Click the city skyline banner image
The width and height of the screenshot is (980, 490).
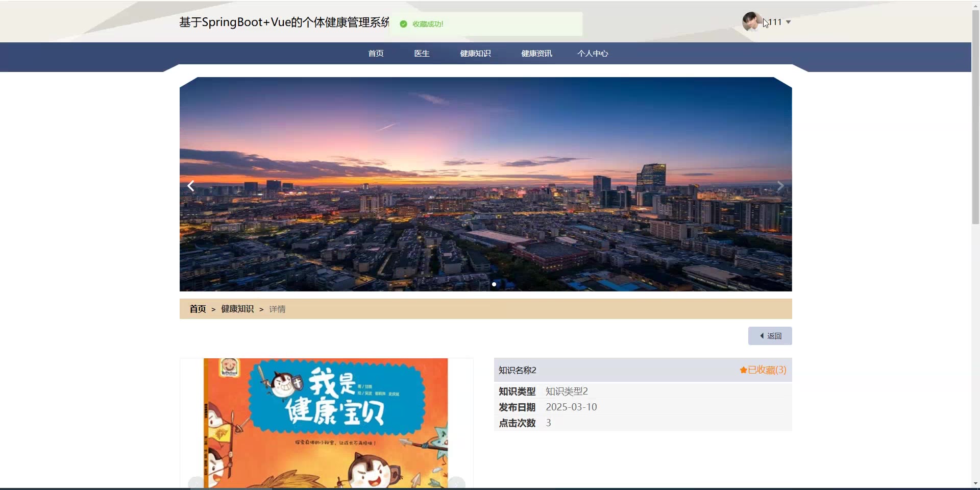(x=485, y=184)
